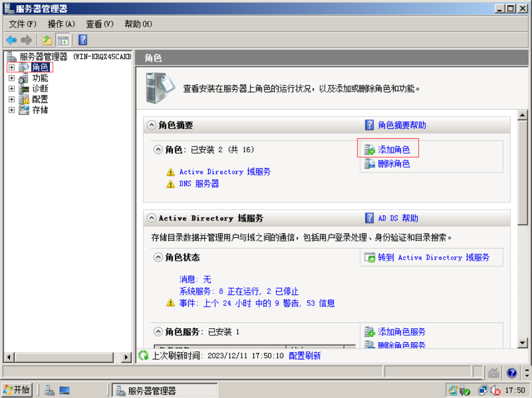This screenshot has width=532, height=398.
Task: Open the DNS 服务器 role link
Action: [x=199, y=183]
